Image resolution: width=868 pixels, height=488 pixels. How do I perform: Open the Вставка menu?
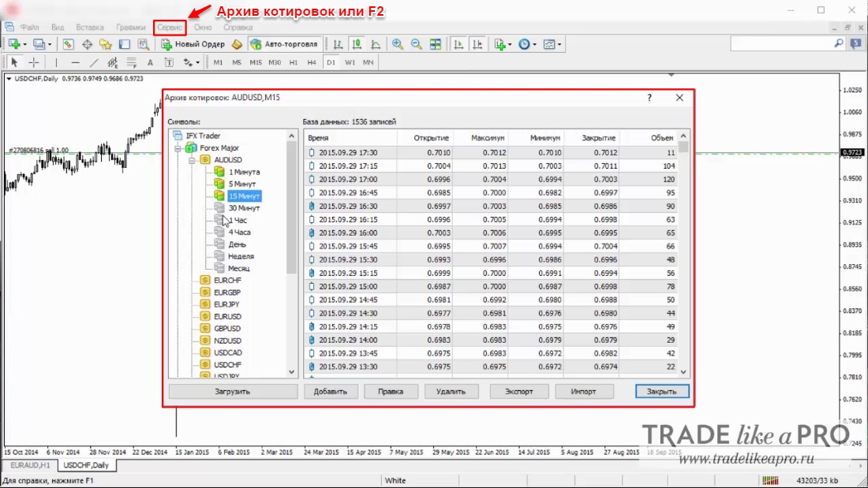click(x=90, y=27)
